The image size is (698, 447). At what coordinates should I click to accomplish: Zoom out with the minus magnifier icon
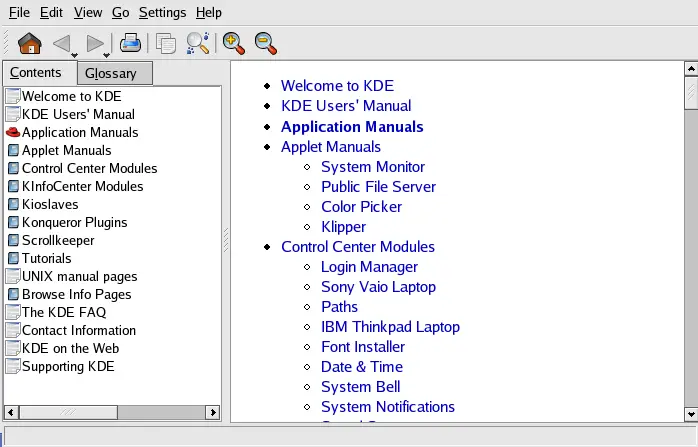point(265,43)
